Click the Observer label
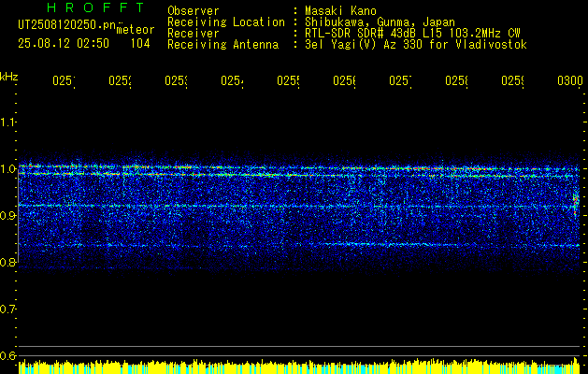This screenshot has width=588, height=374. [194, 11]
